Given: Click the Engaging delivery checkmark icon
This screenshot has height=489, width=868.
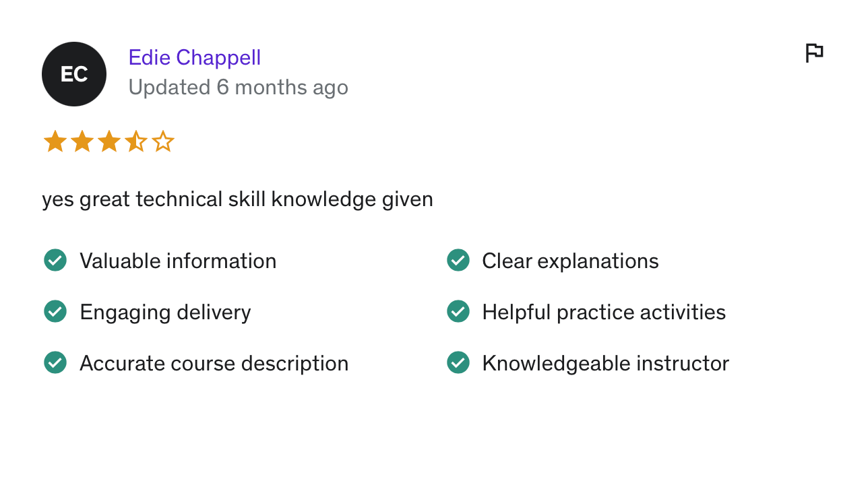Looking at the screenshot, I should pyautogui.click(x=55, y=311).
